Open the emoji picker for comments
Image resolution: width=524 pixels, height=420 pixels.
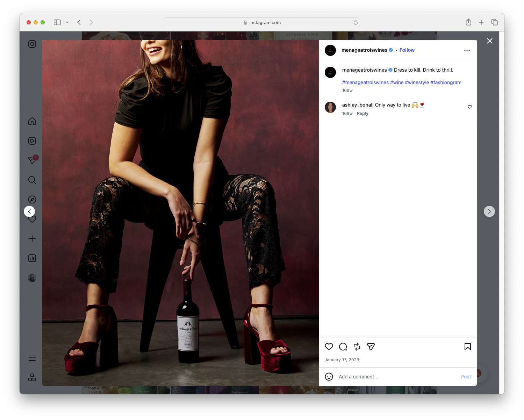[329, 377]
